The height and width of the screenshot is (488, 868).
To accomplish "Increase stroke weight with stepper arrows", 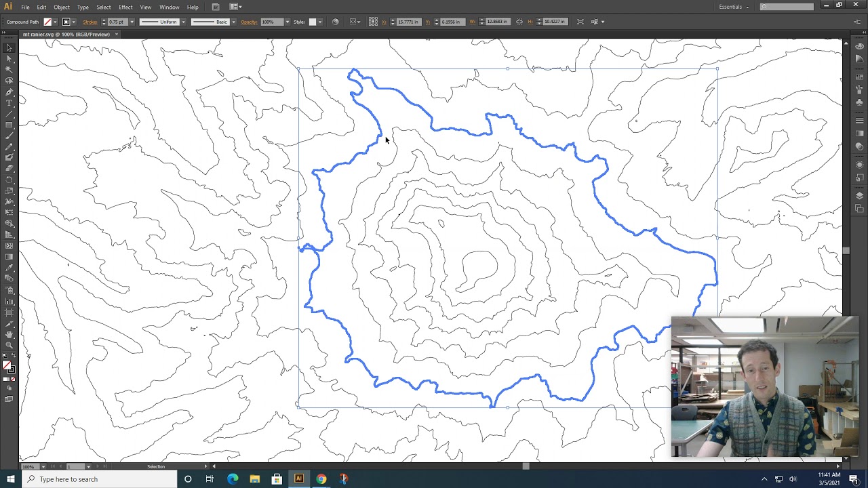I will coord(104,22).
